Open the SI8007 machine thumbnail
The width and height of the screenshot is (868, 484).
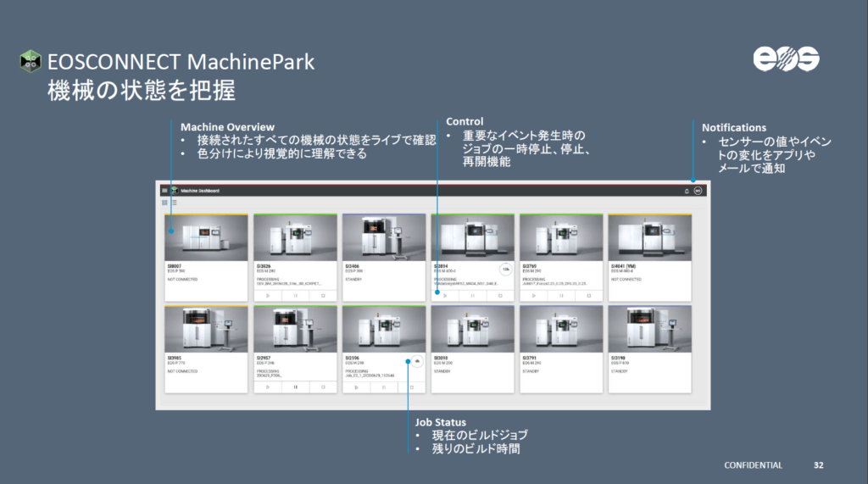[207, 238]
